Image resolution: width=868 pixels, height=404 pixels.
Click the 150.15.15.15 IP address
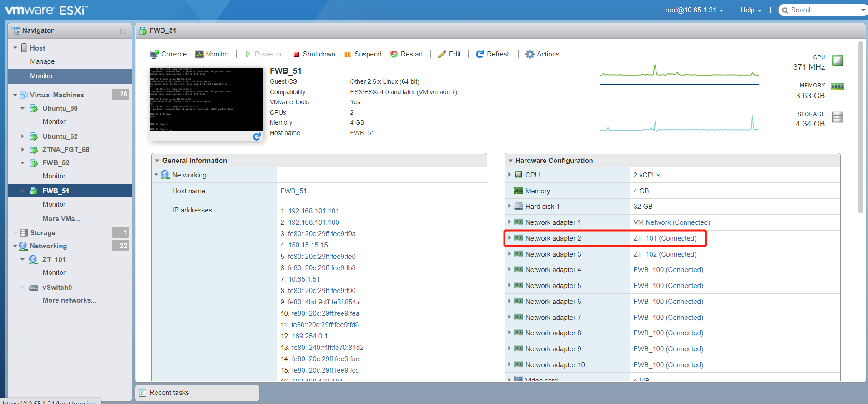308,245
